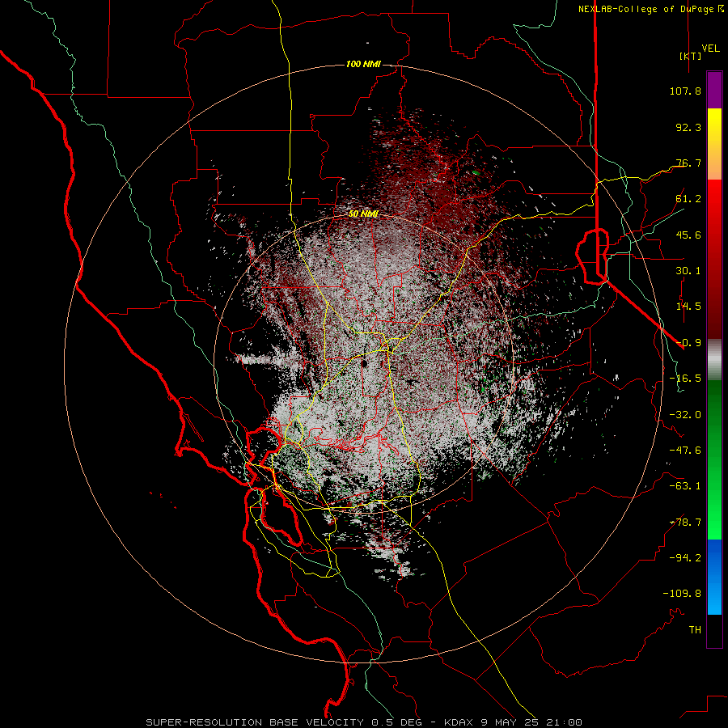Viewport: 728px width, 728px height.
Task: Click the TH label on color scale
Action: 695,630
